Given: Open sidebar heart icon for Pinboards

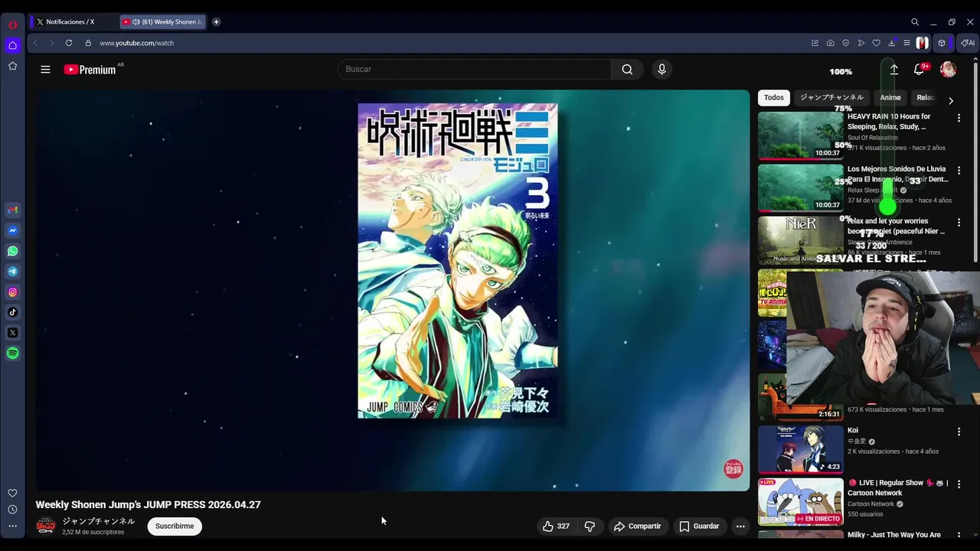Looking at the screenshot, I should coord(12,493).
